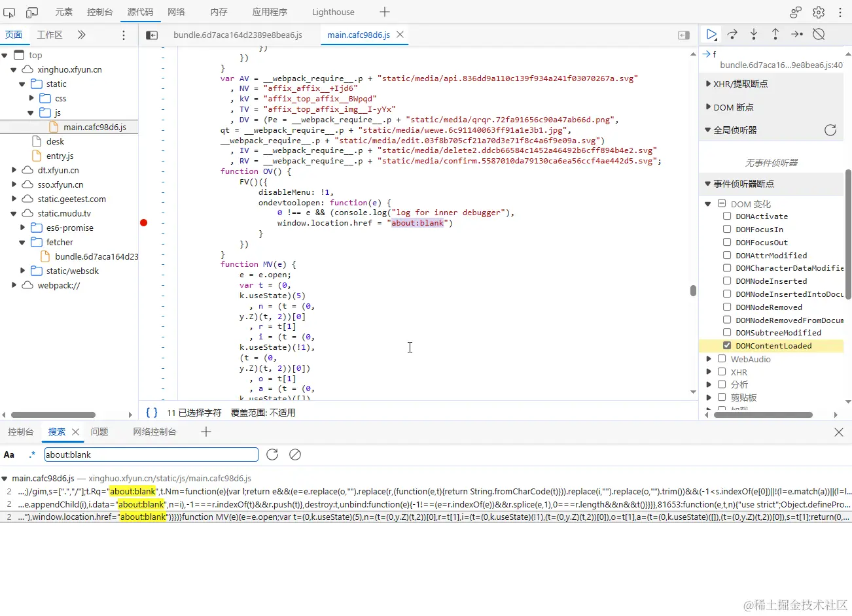Image resolution: width=852 pixels, height=616 pixels.
Task: Click the code editor vertical scrollbar thumb
Action: pyautogui.click(x=693, y=291)
